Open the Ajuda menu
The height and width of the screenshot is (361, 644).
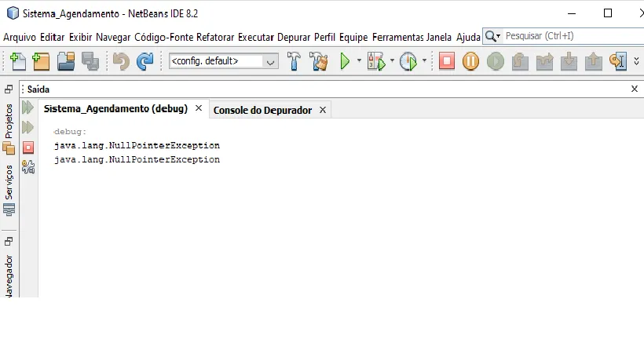pyautogui.click(x=468, y=38)
